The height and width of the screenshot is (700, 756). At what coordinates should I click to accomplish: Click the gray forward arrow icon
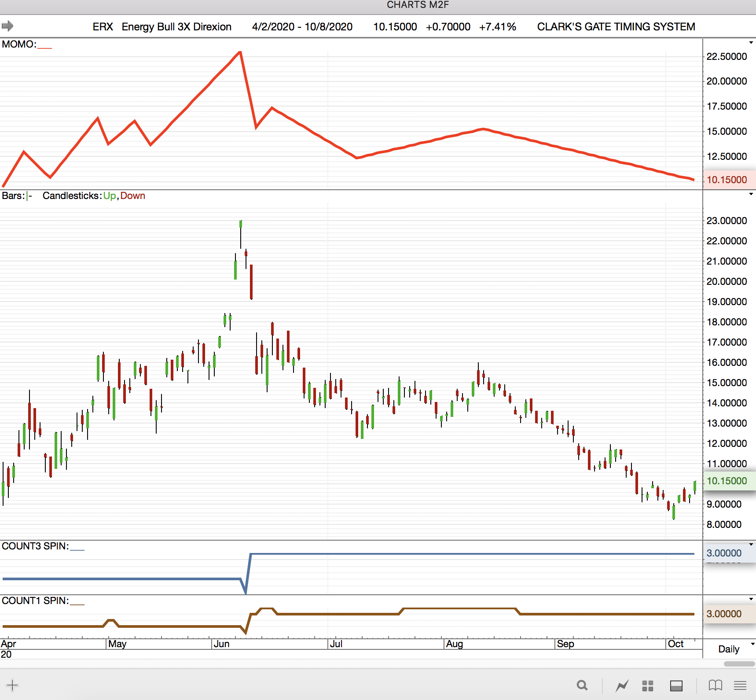[x=7, y=26]
